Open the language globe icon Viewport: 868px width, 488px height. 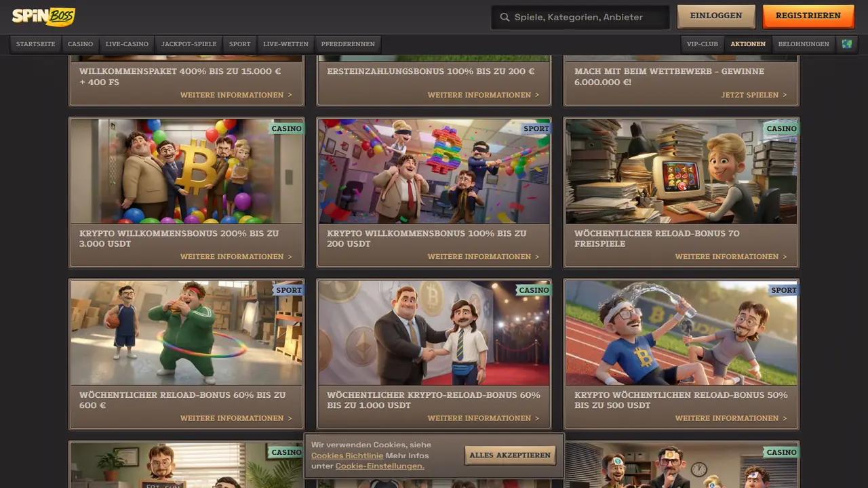pos(846,44)
